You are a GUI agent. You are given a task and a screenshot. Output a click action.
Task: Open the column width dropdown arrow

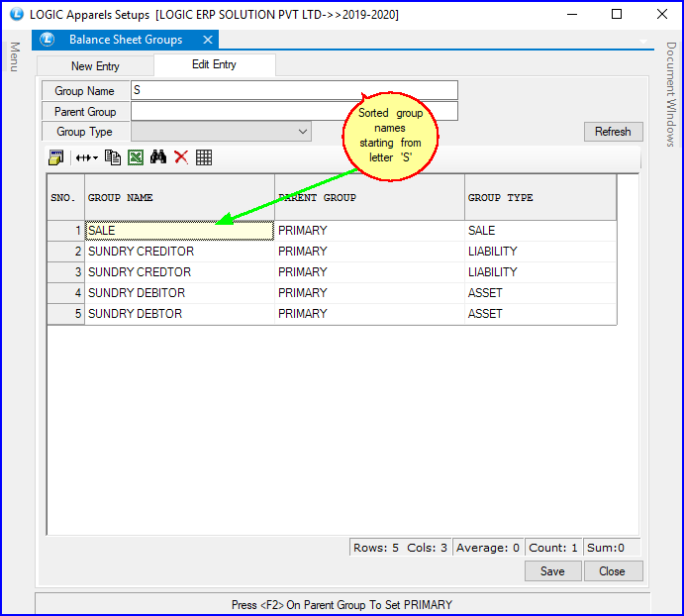[x=96, y=157]
